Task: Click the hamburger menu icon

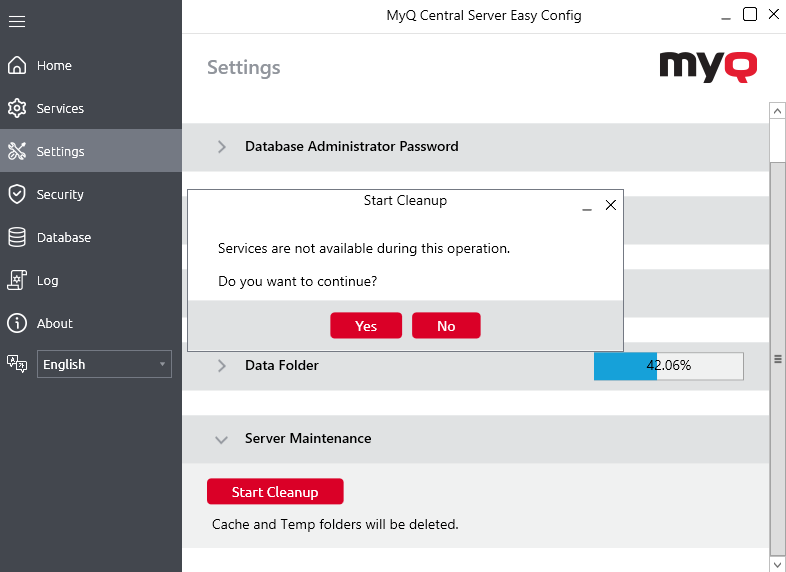Action: click(16, 21)
